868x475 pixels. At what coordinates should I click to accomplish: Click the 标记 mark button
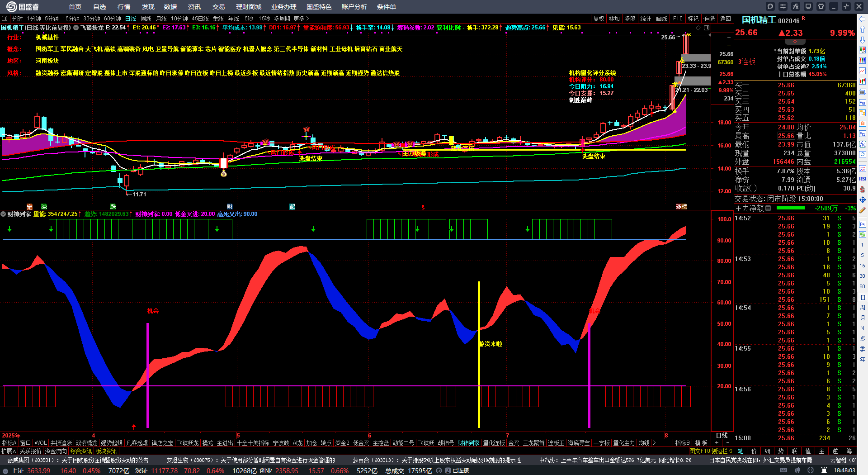(x=693, y=19)
